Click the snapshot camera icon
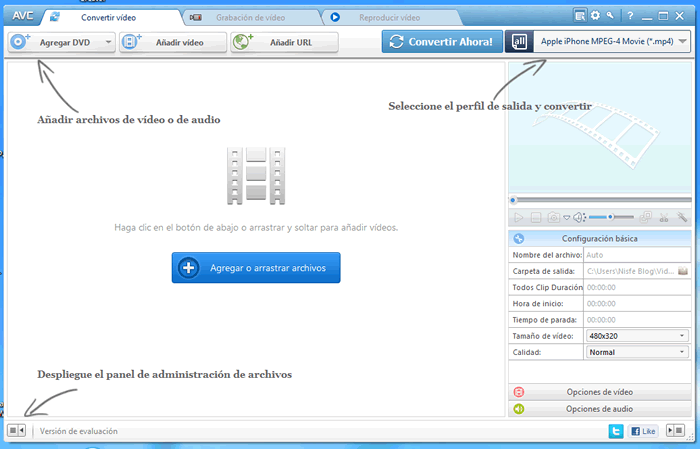The height and width of the screenshot is (449, 700). point(553,217)
